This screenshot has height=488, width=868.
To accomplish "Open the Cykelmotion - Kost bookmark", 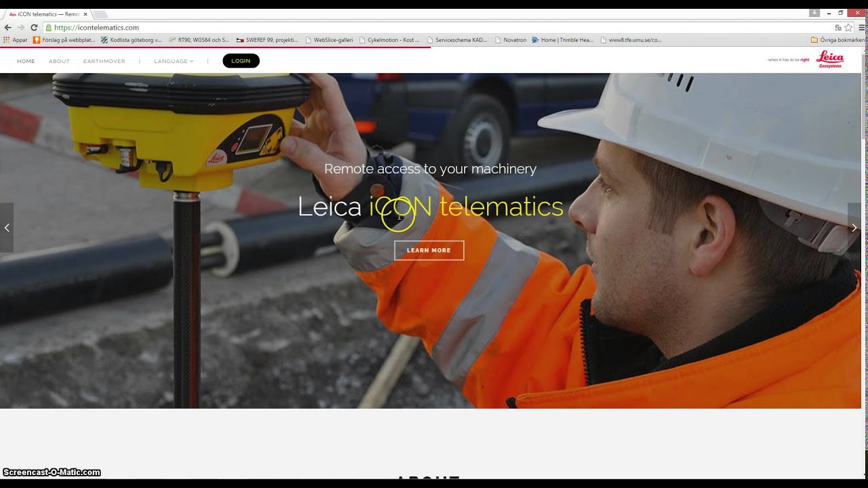I will (x=390, y=40).
